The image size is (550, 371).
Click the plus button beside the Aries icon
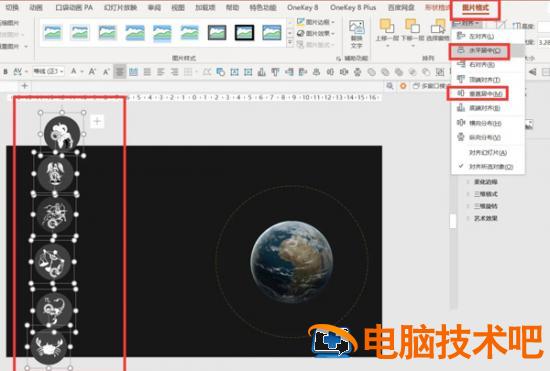[x=97, y=122]
